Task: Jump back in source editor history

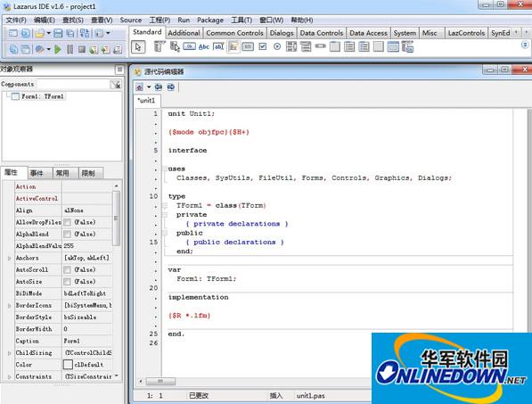Action: click(x=159, y=87)
